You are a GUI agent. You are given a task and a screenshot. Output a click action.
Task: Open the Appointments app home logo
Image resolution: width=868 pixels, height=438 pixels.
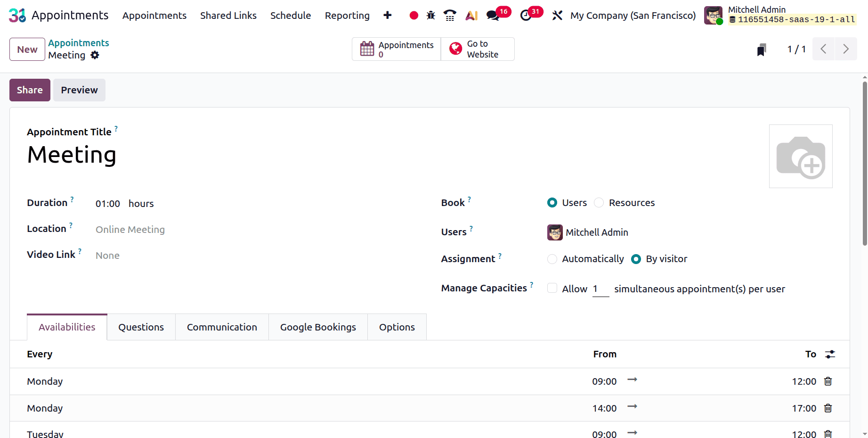click(x=17, y=16)
